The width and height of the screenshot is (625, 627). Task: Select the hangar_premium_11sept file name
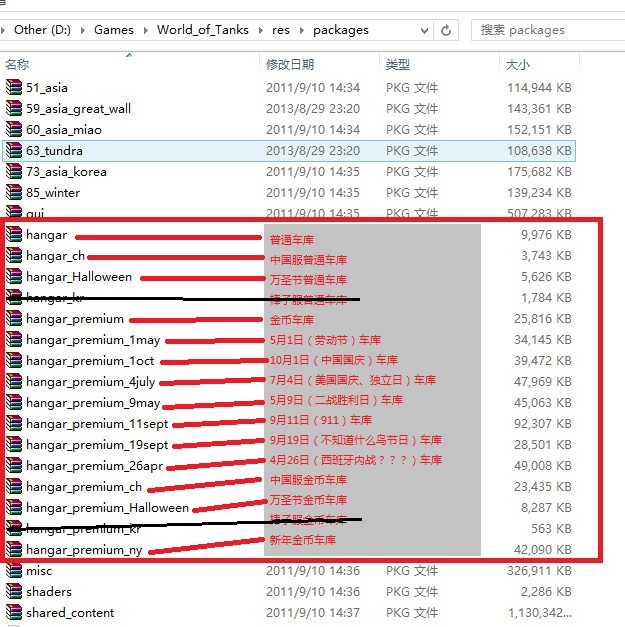(x=97, y=424)
